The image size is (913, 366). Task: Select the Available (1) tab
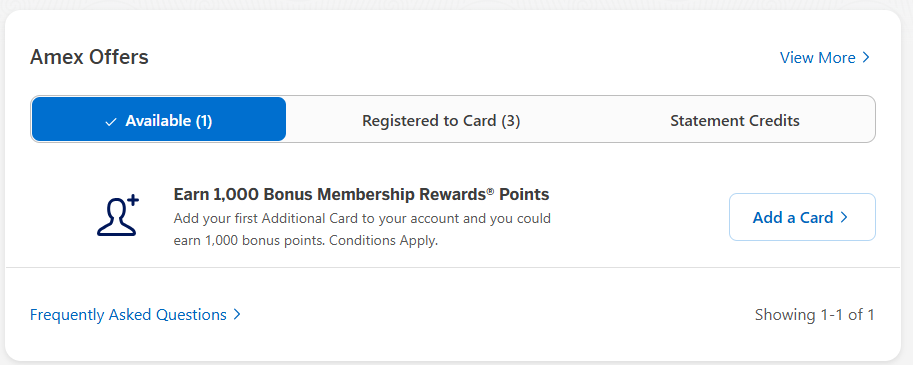pyautogui.click(x=159, y=119)
